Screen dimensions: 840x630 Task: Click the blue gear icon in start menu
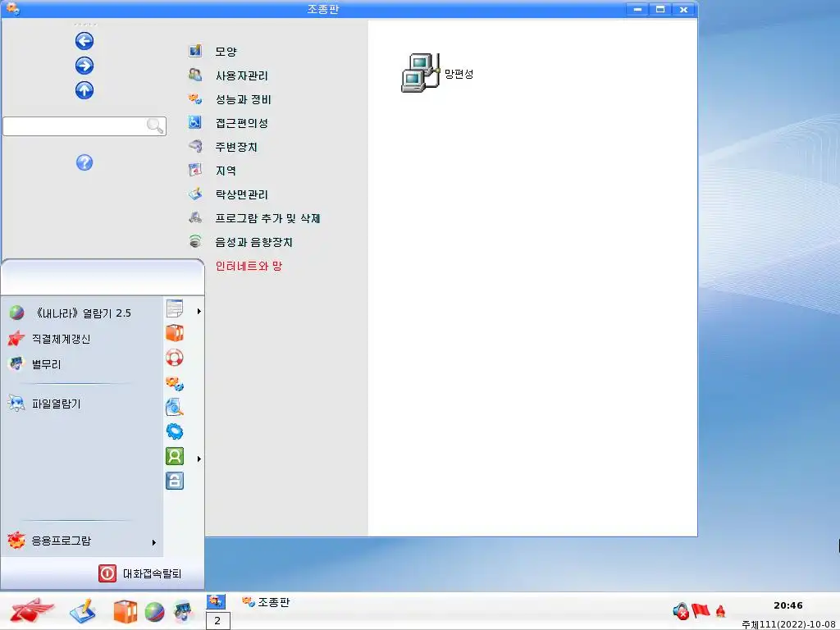point(175,431)
